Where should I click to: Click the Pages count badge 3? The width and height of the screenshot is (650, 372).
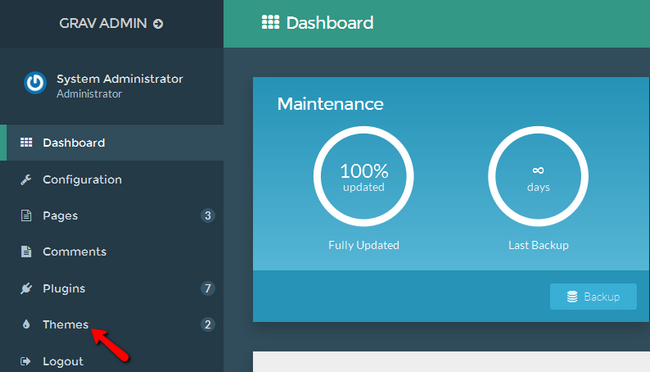click(208, 216)
